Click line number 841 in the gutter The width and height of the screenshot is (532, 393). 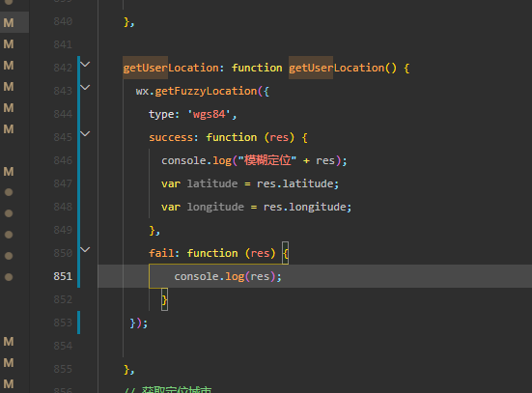click(63, 44)
